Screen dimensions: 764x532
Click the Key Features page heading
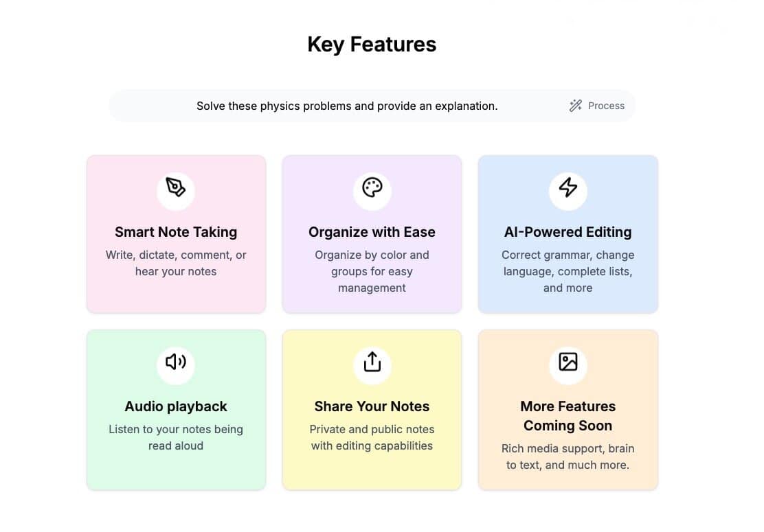372,45
